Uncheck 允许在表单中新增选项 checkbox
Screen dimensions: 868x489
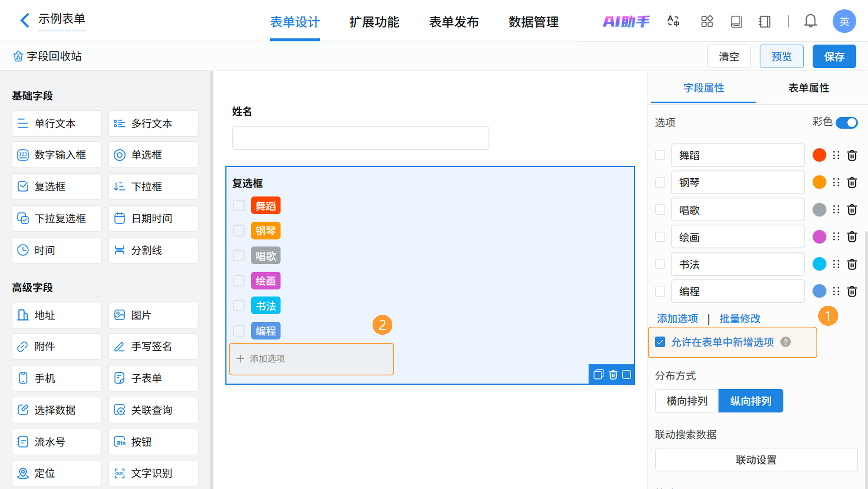[660, 342]
